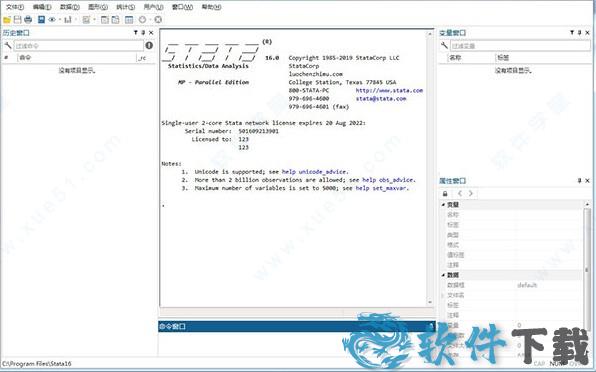Open dropdown arrow beside Viewer eye icon
Viewport: 596px width, 372px height.
[x=60, y=19]
